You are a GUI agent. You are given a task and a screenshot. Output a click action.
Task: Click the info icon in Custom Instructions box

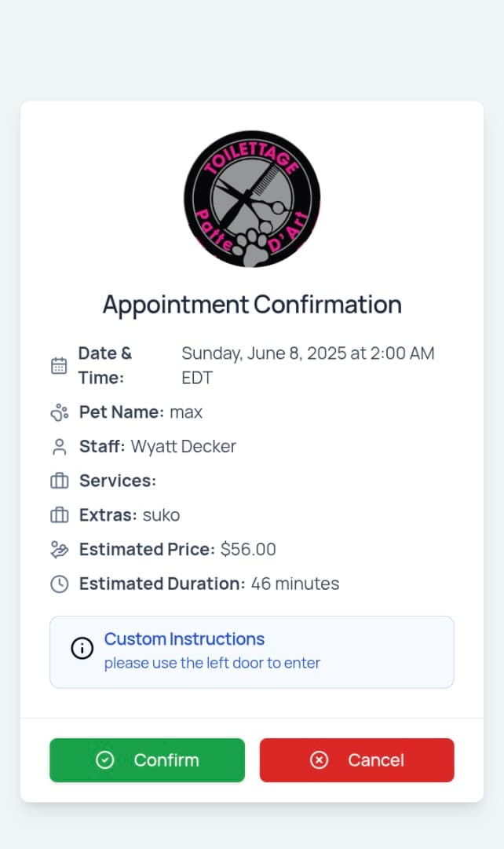tap(82, 648)
